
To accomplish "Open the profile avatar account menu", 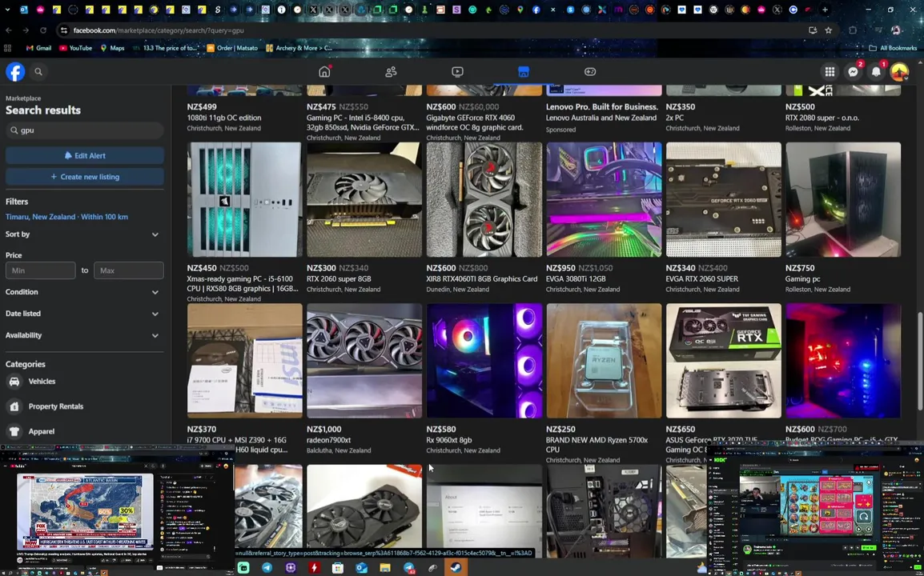I will (899, 72).
